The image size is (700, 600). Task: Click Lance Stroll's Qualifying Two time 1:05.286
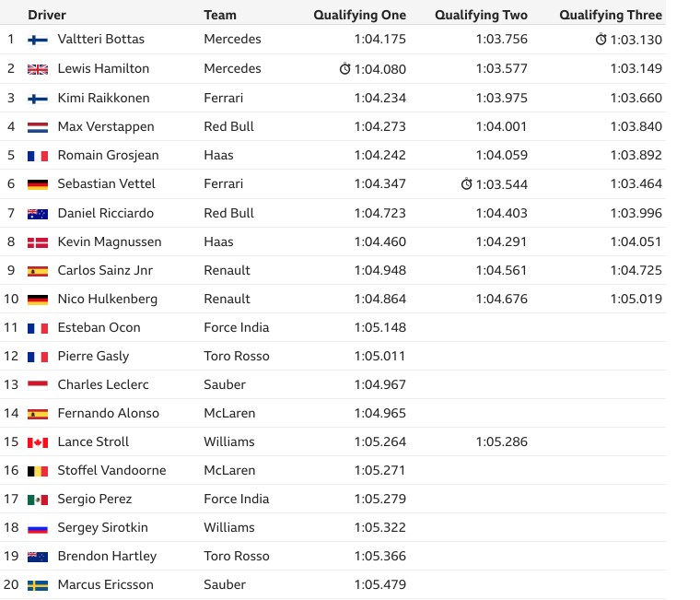tap(502, 441)
